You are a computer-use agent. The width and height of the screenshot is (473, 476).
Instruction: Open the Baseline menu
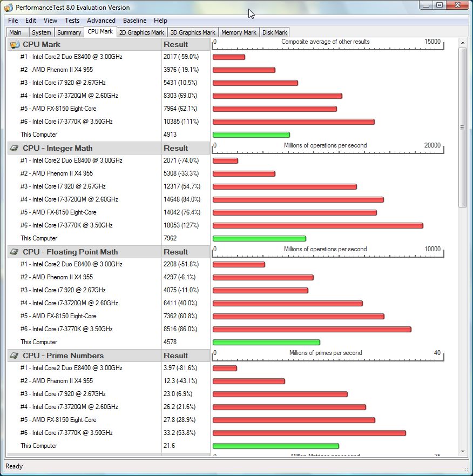[x=134, y=21]
